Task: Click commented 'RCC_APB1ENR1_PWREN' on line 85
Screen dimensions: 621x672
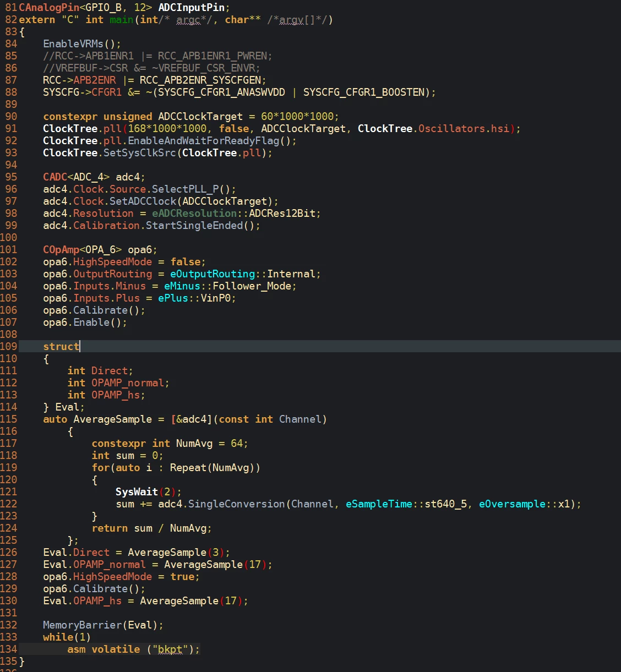Action: click(213, 56)
